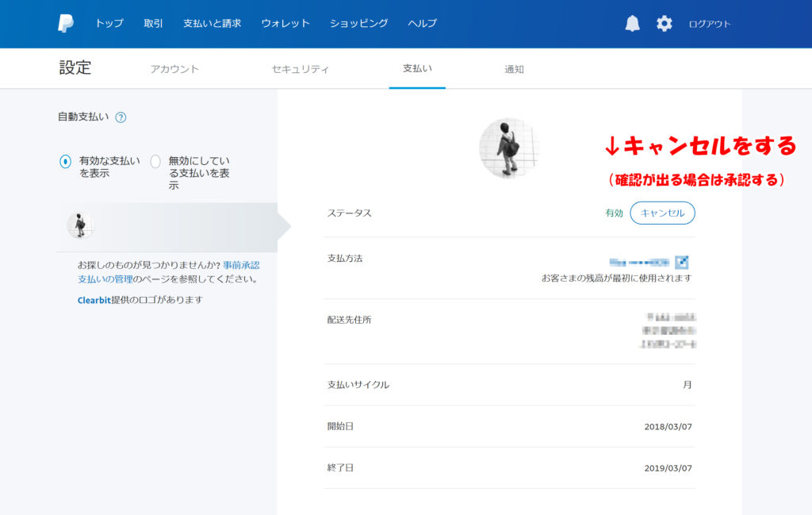Go to 支払いと請求 in navigation

tap(212, 24)
